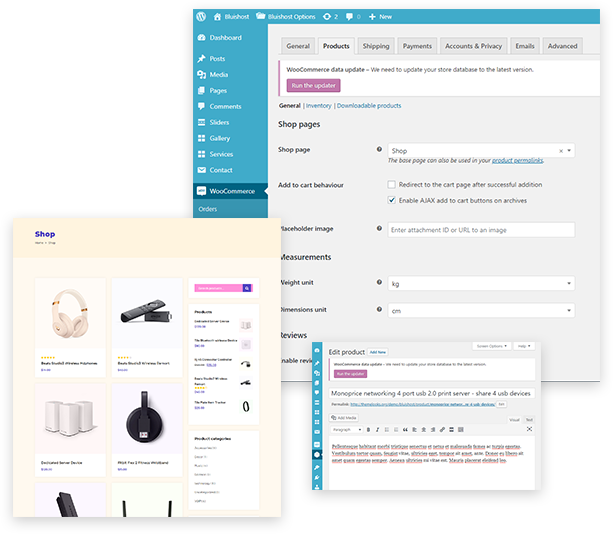Open the Orders submenu item
Image resolution: width=613 pixels, height=534 pixels.
(x=208, y=209)
